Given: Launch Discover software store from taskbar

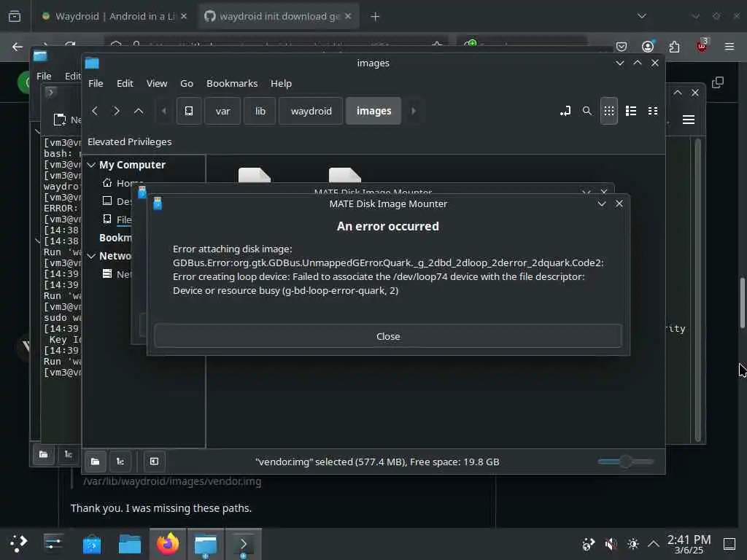Looking at the screenshot, I should pyautogui.click(x=91, y=544).
